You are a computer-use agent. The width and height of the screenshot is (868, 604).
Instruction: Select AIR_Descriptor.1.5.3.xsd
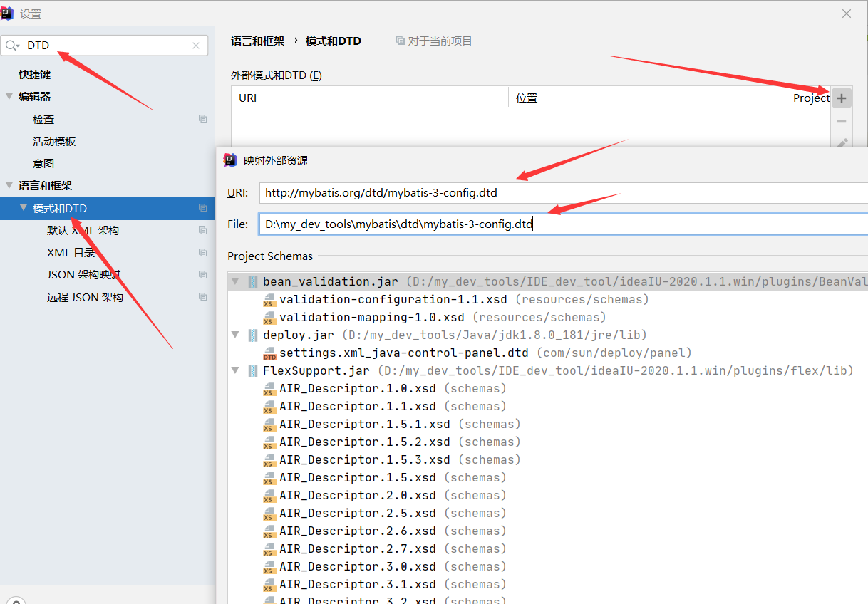click(x=364, y=459)
